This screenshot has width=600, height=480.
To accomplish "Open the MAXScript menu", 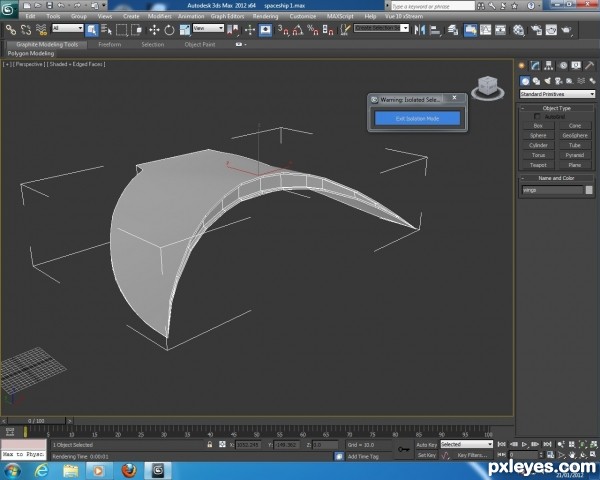I will [x=341, y=16].
